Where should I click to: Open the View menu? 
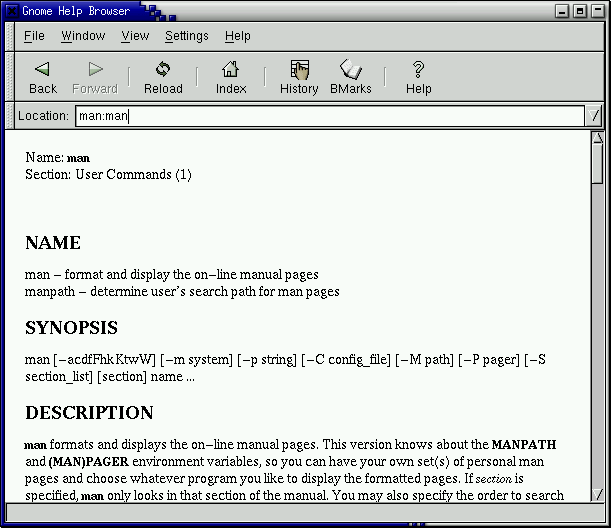(135, 36)
